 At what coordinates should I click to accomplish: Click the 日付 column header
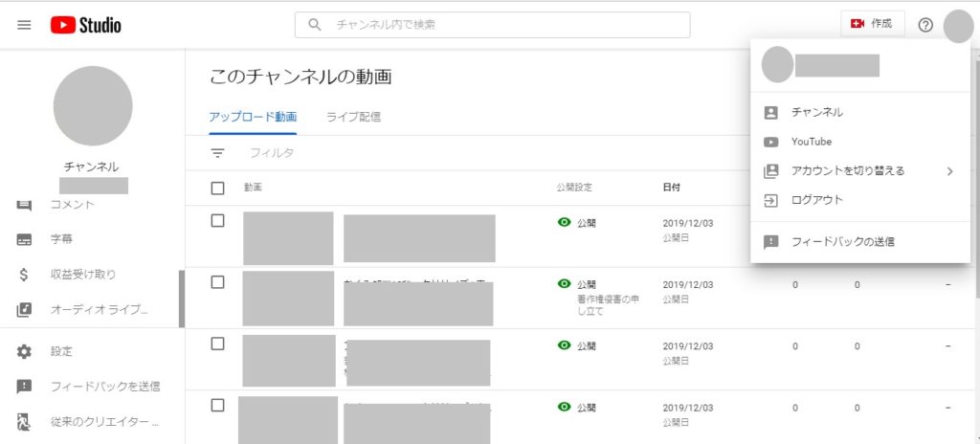pos(671,188)
